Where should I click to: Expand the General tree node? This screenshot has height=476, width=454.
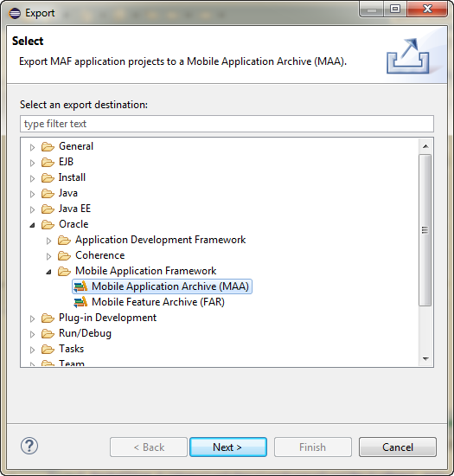point(32,147)
